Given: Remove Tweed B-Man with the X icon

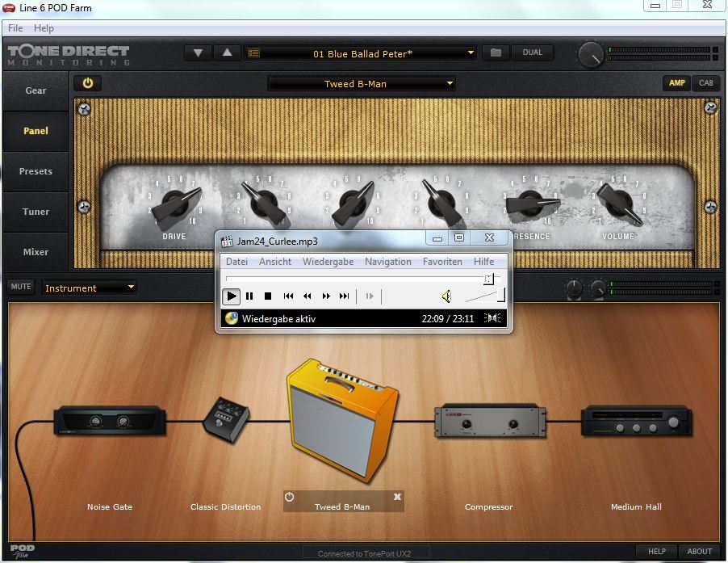Looking at the screenshot, I should point(397,497).
